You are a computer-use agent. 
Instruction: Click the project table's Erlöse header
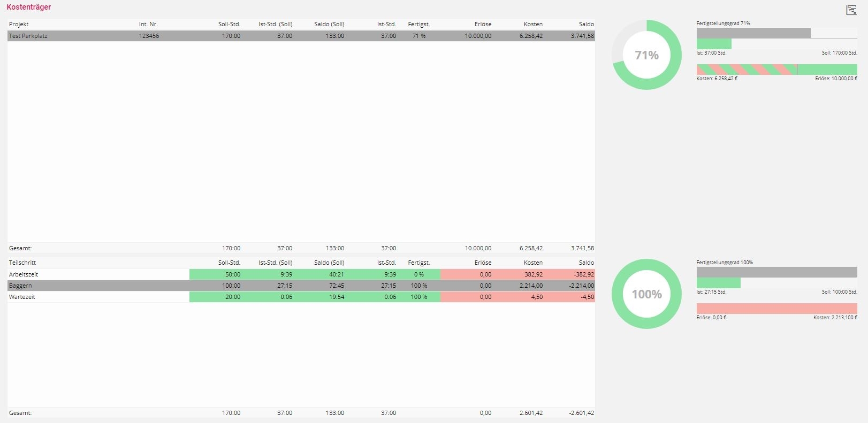[x=482, y=24]
